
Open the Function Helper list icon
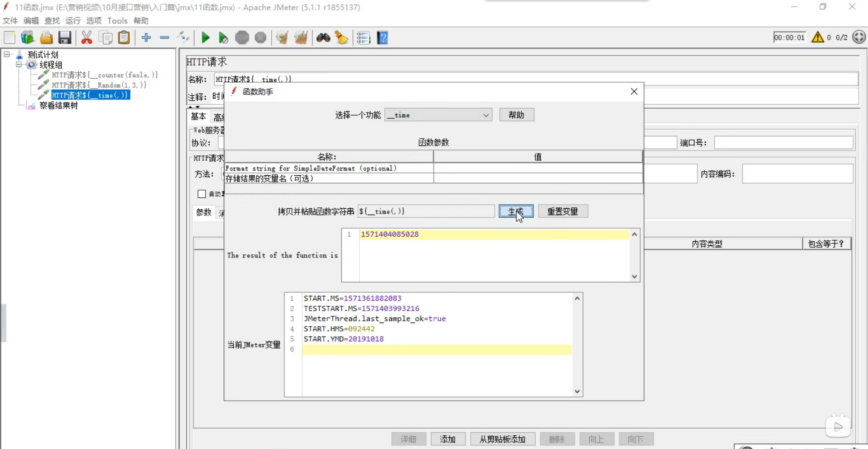pyautogui.click(x=363, y=37)
